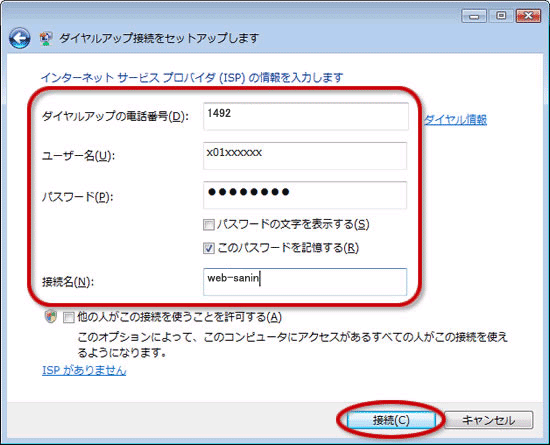Allow others to use this connection checkbox

tap(68, 318)
